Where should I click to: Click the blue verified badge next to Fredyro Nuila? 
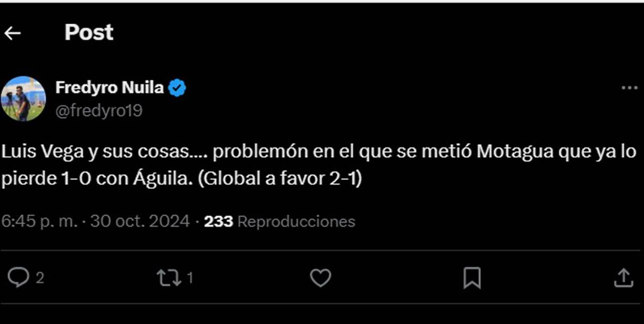point(177,87)
